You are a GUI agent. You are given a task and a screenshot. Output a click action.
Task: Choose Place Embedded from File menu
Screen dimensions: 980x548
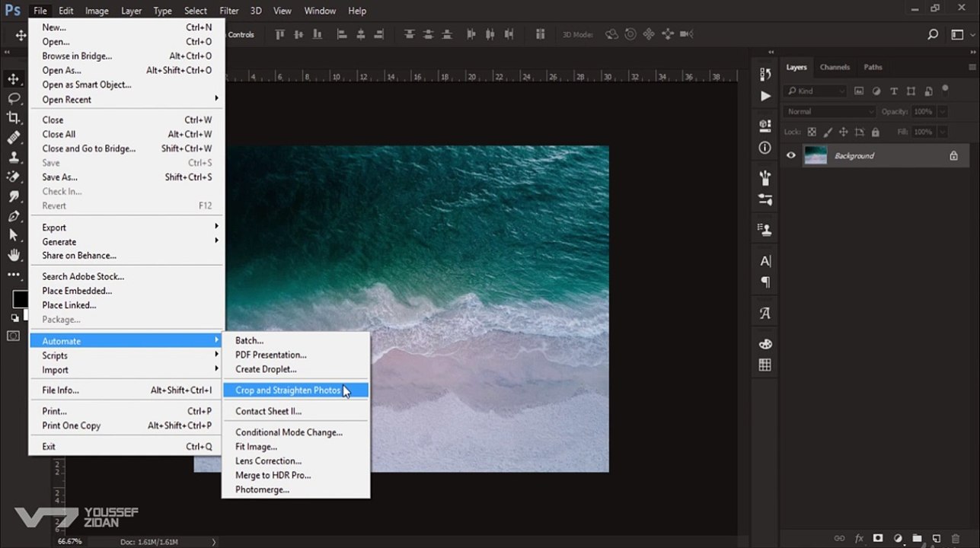coord(127,291)
